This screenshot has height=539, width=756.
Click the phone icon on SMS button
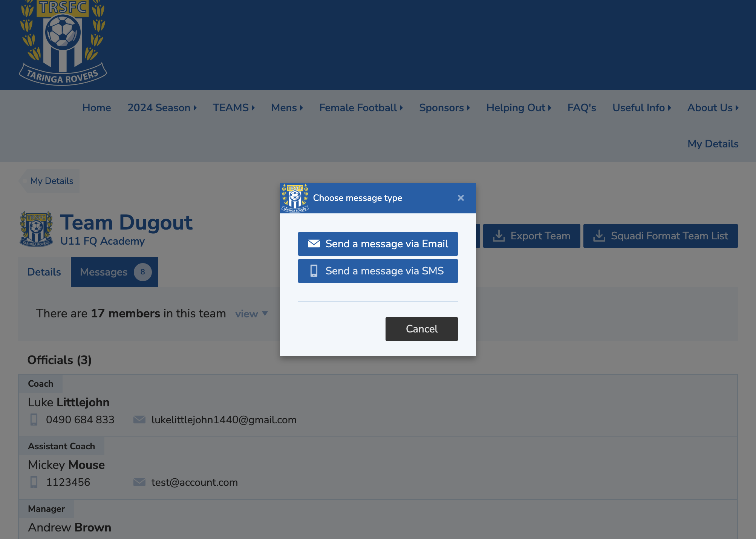click(314, 271)
